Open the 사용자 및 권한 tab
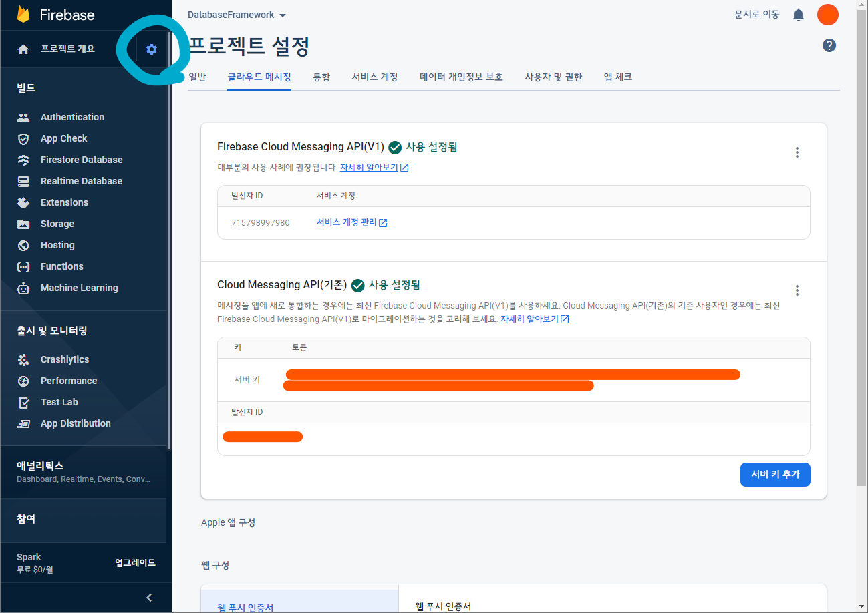This screenshot has height=613, width=868. pos(553,77)
